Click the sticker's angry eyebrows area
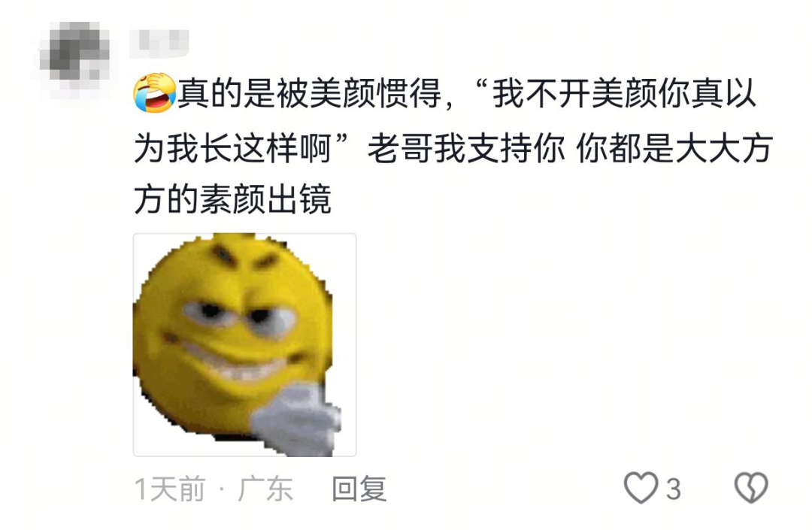 (244, 258)
